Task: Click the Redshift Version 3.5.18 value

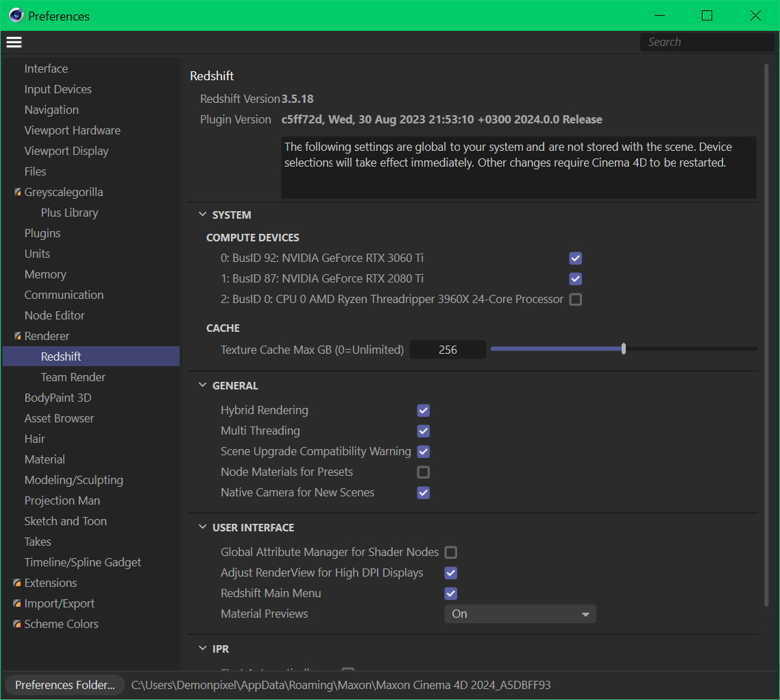Action: pyautogui.click(x=297, y=99)
